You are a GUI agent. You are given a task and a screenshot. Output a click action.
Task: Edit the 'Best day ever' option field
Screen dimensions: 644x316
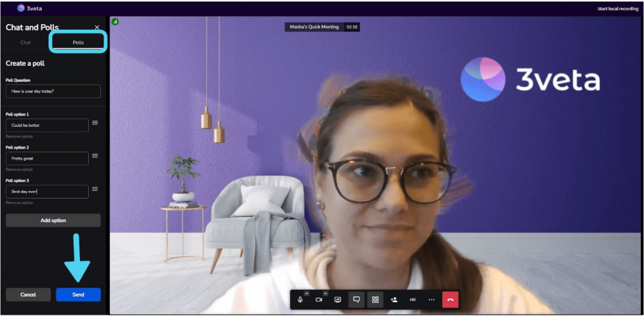pos(47,192)
